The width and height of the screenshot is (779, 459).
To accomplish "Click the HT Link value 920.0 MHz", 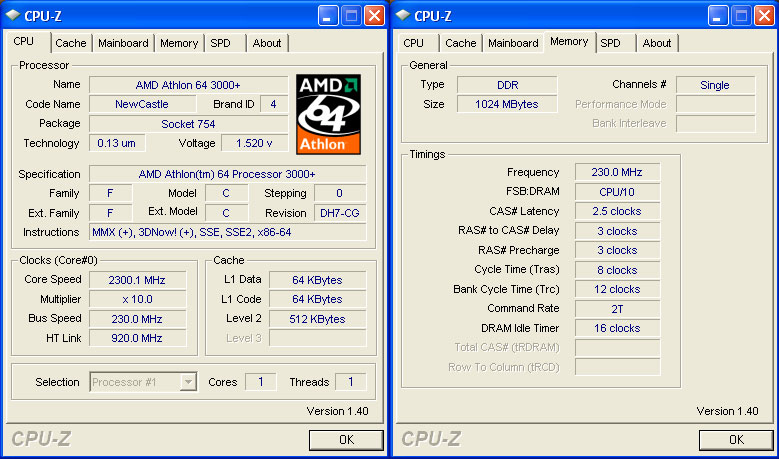I will click(138, 338).
